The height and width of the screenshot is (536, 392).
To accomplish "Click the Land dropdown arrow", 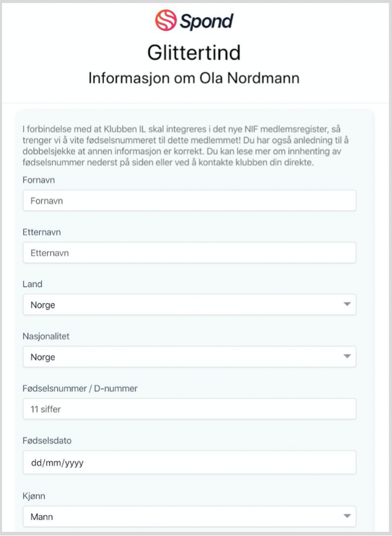I will pyautogui.click(x=347, y=304).
